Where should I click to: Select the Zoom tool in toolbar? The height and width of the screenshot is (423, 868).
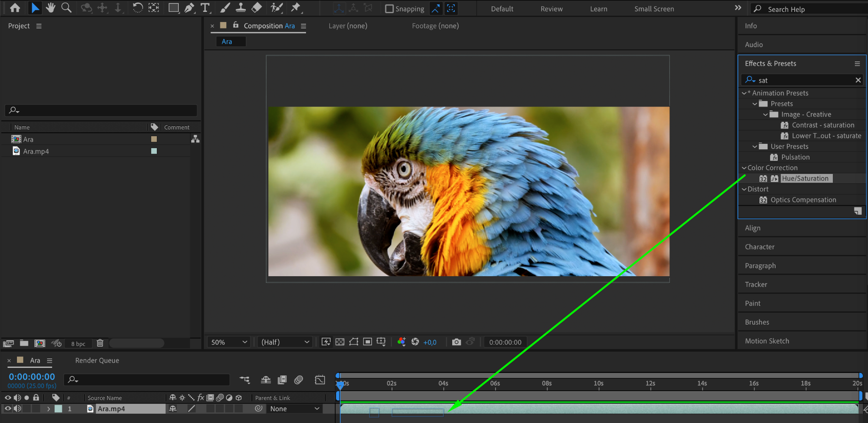click(66, 8)
